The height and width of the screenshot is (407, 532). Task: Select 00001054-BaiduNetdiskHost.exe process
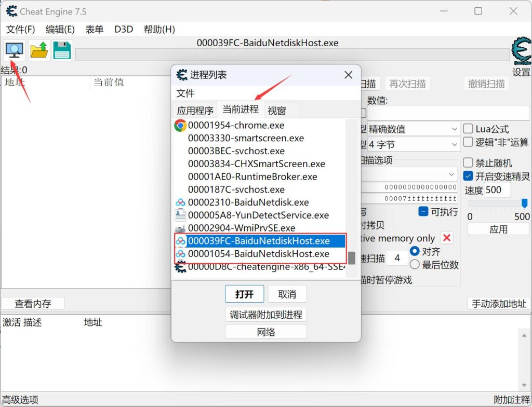click(259, 254)
